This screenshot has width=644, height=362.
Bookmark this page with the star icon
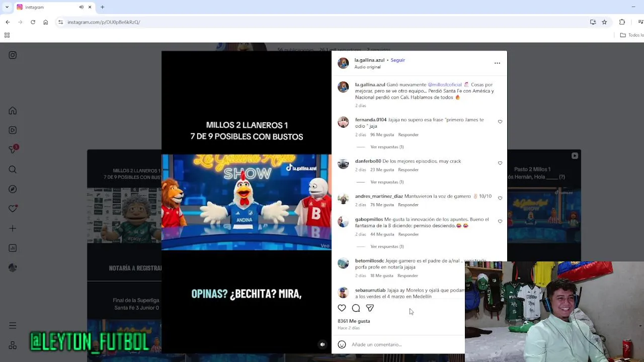(604, 22)
